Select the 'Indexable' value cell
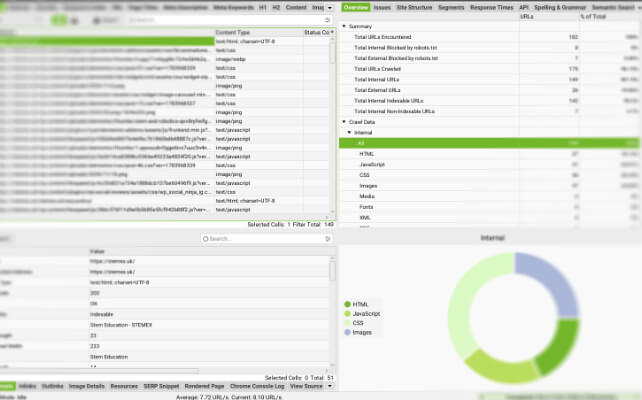This screenshot has height=400, width=642. pos(209,314)
